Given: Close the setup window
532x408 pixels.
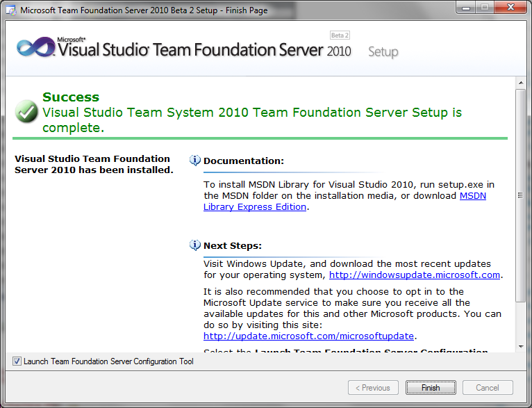Looking at the screenshot, I should [510, 8].
